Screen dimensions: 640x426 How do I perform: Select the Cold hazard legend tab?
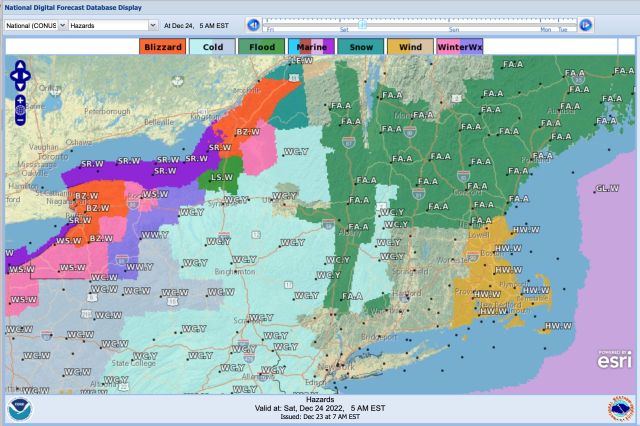(x=212, y=46)
